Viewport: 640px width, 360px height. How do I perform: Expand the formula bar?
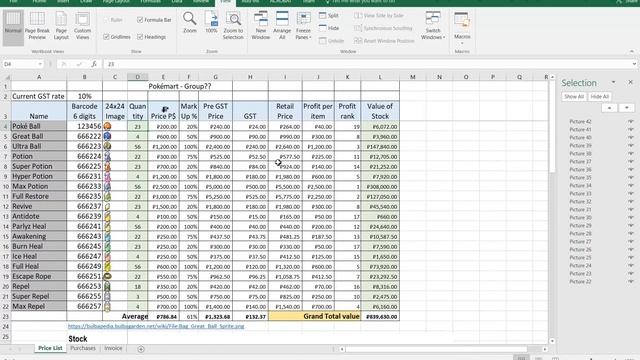click(x=634, y=64)
